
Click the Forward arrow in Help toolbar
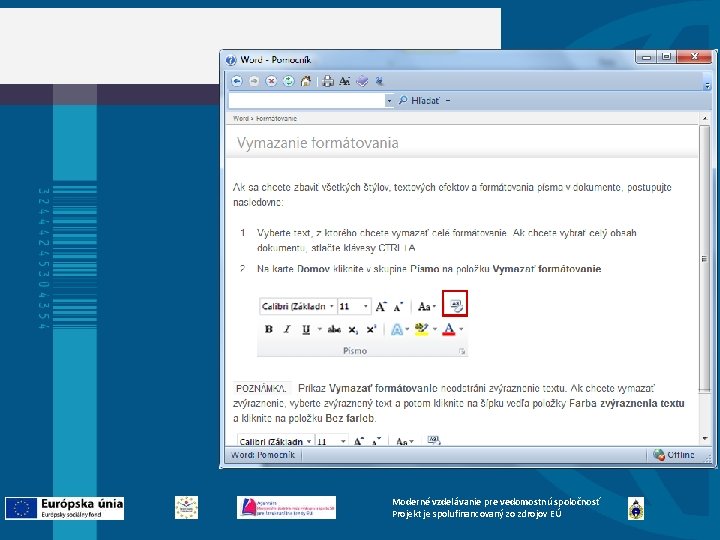[254, 81]
